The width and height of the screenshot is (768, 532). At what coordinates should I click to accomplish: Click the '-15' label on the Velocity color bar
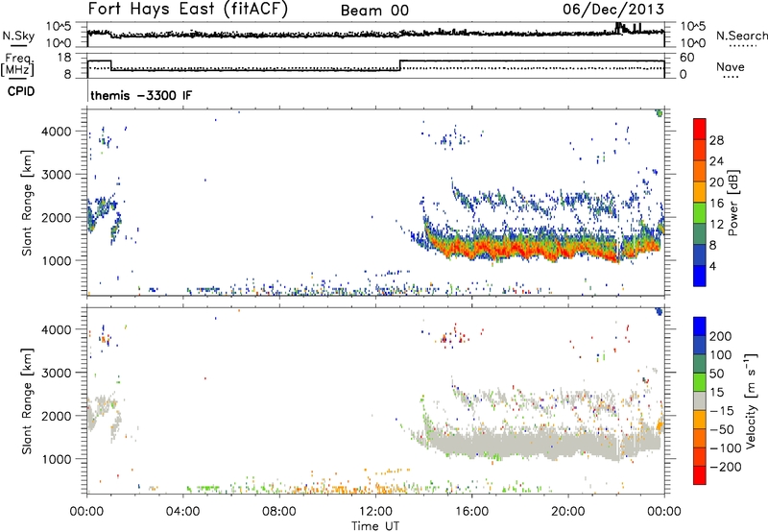pos(722,411)
